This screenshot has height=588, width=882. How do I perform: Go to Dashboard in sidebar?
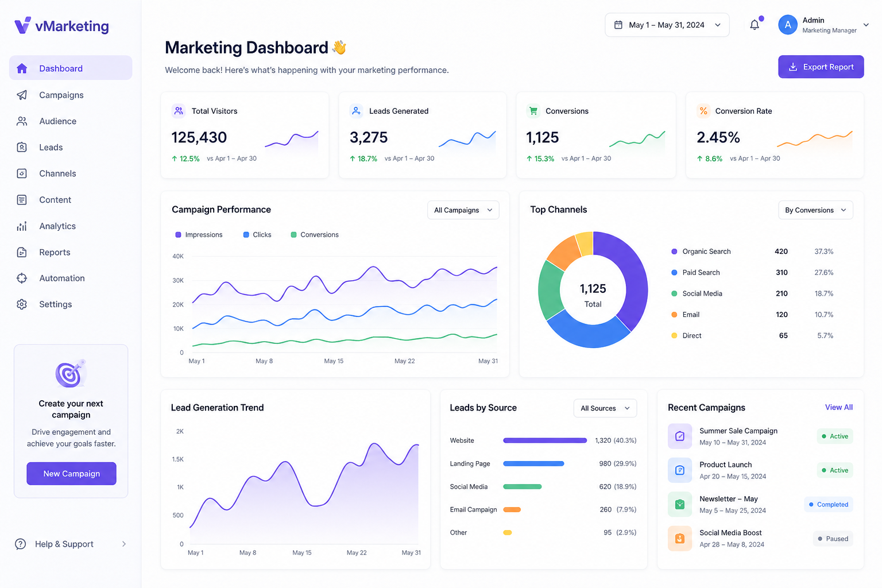71,68
